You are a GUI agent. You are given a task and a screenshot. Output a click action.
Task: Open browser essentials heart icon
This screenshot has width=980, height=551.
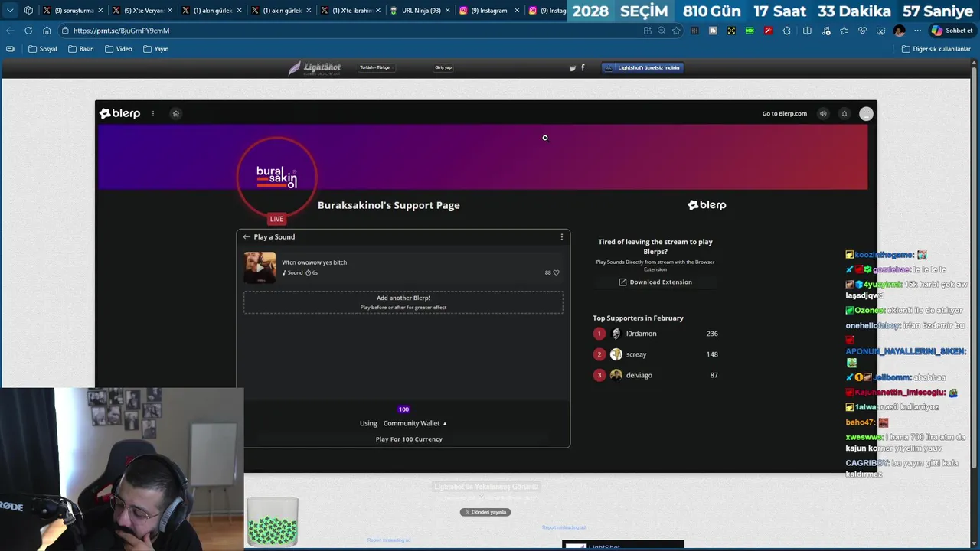(862, 31)
